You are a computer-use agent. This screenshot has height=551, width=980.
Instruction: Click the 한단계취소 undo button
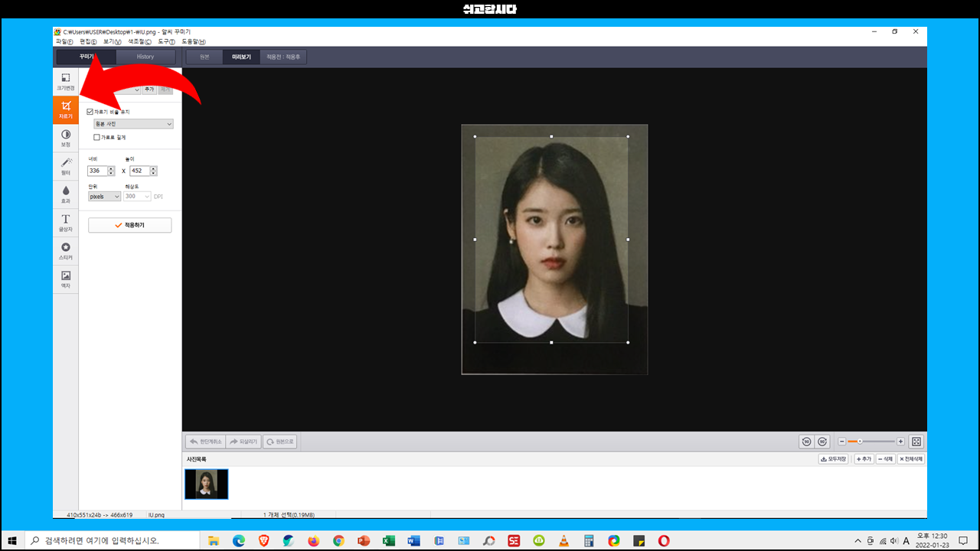206,442
